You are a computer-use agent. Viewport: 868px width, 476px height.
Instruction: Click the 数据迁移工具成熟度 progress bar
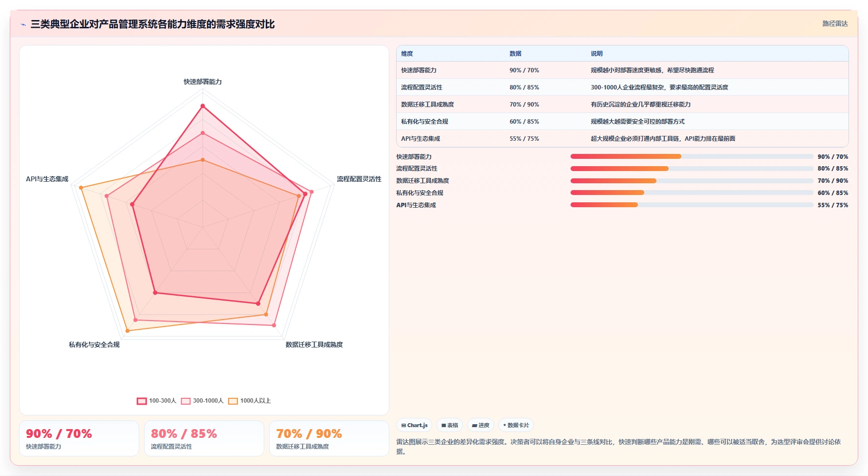692,181
